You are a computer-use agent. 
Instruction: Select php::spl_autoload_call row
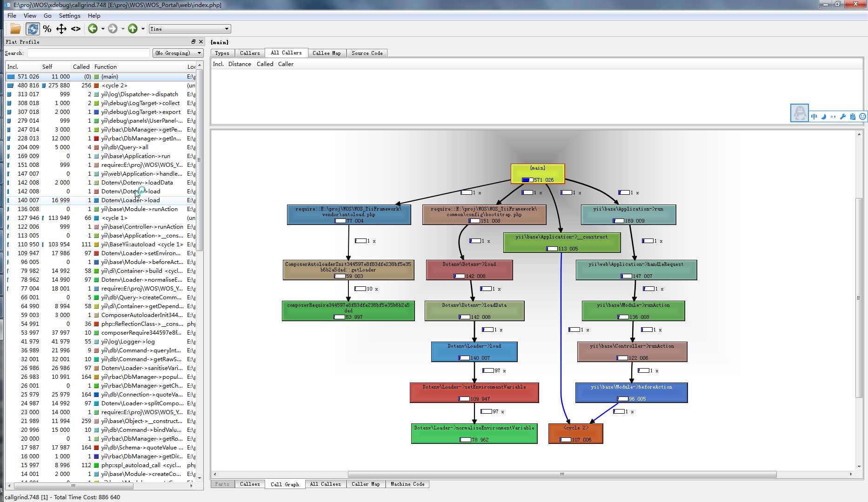click(100, 465)
